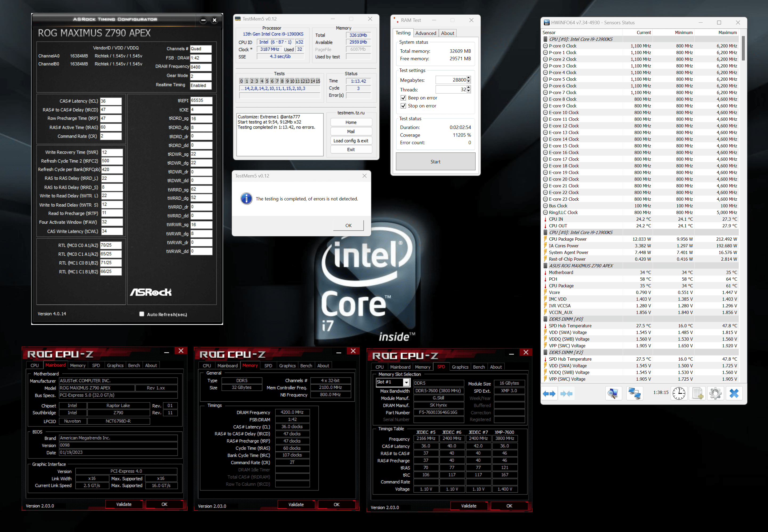Image resolution: width=768 pixels, height=532 pixels.
Task: Toggle TestMem5 test number 7
Action: click(x=277, y=81)
